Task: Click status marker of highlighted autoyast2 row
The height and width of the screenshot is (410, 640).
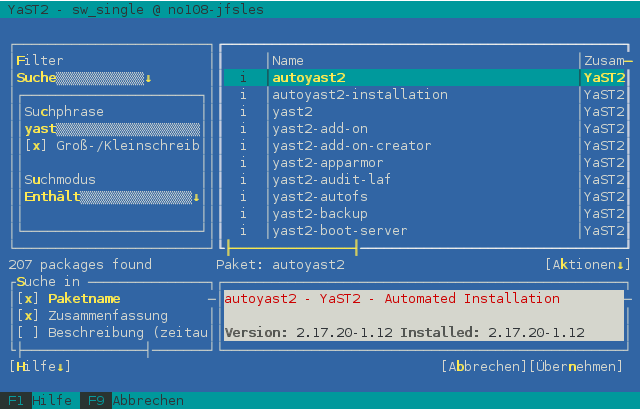Action: click(x=244, y=77)
